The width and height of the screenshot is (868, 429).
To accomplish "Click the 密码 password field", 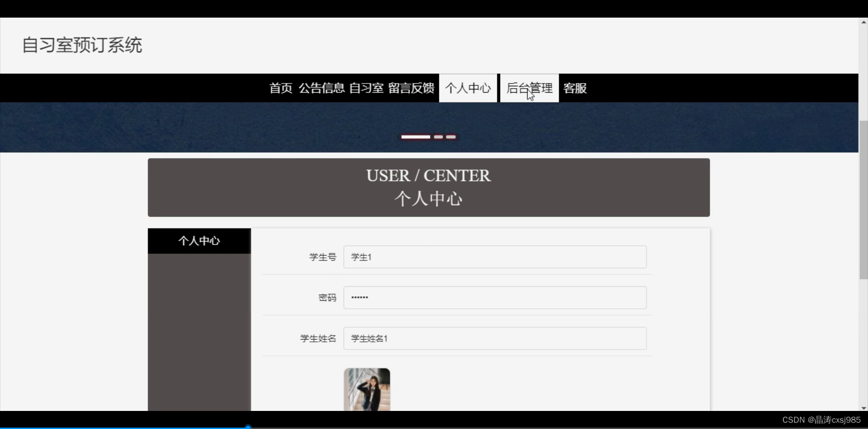I will 495,297.
